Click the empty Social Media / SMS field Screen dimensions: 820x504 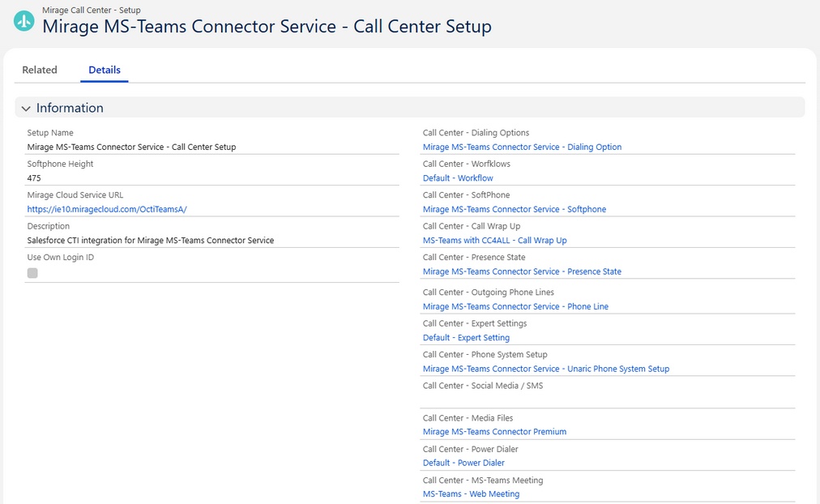point(609,399)
